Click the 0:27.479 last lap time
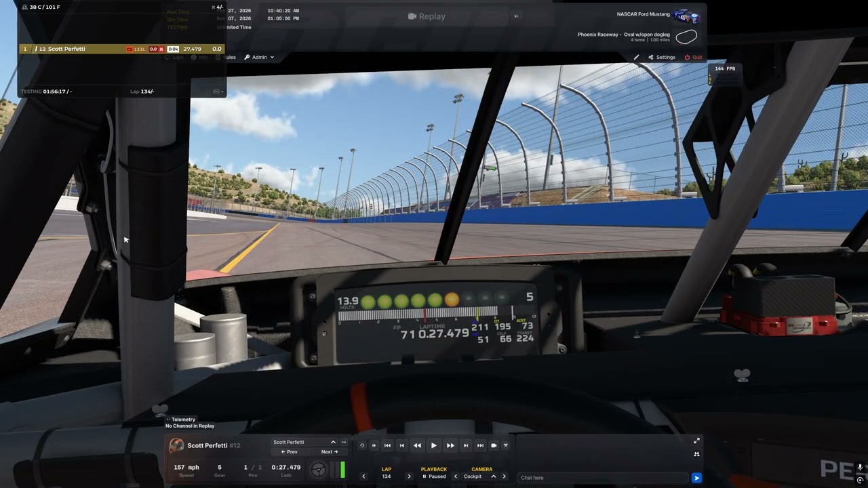This screenshot has height=488, width=868. pyautogui.click(x=285, y=467)
